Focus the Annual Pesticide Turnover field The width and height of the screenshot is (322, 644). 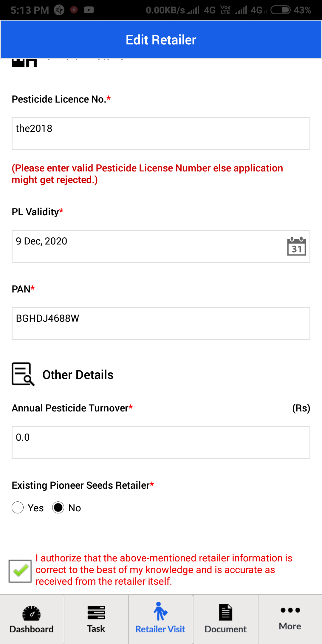(161, 442)
